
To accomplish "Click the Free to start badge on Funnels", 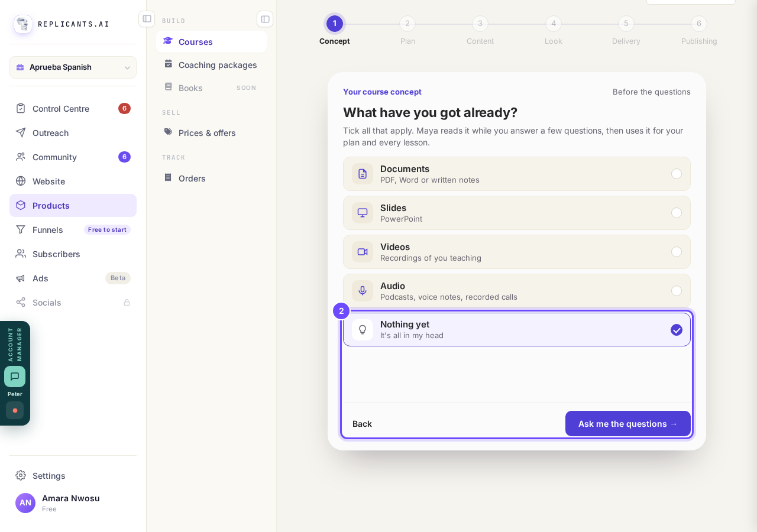I will 107,229.
